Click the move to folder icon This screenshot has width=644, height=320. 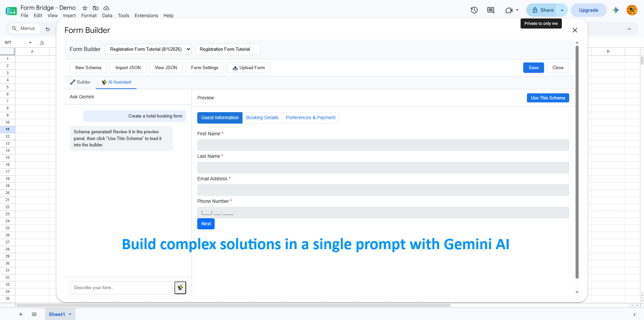(x=96, y=8)
